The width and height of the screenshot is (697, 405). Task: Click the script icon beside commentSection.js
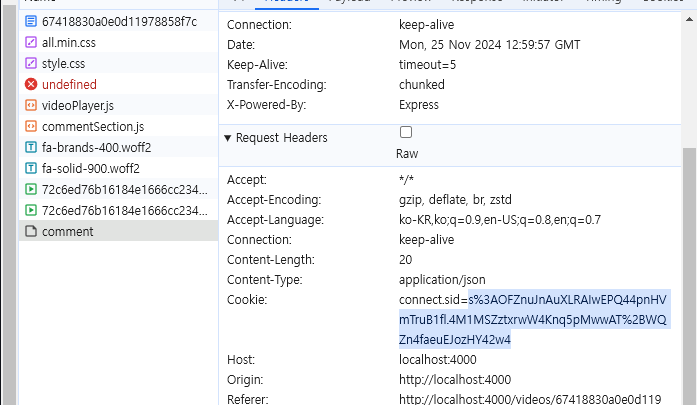pos(31,126)
